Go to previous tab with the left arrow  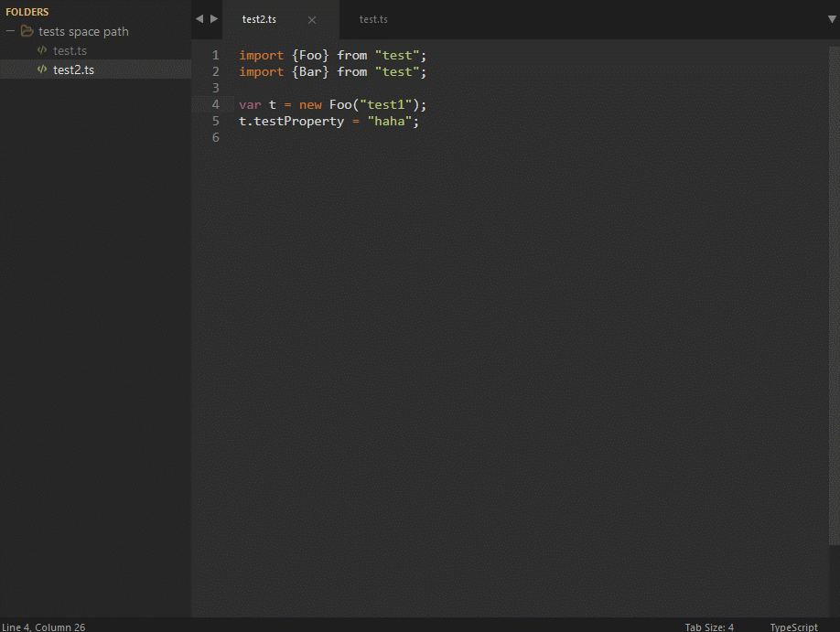click(199, 18)
